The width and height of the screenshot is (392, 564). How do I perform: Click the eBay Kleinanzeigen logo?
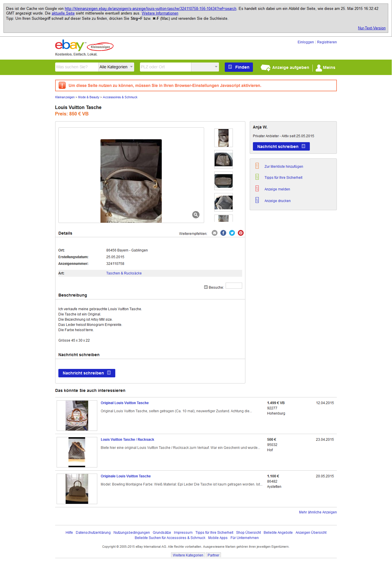(x=84, y=45)
